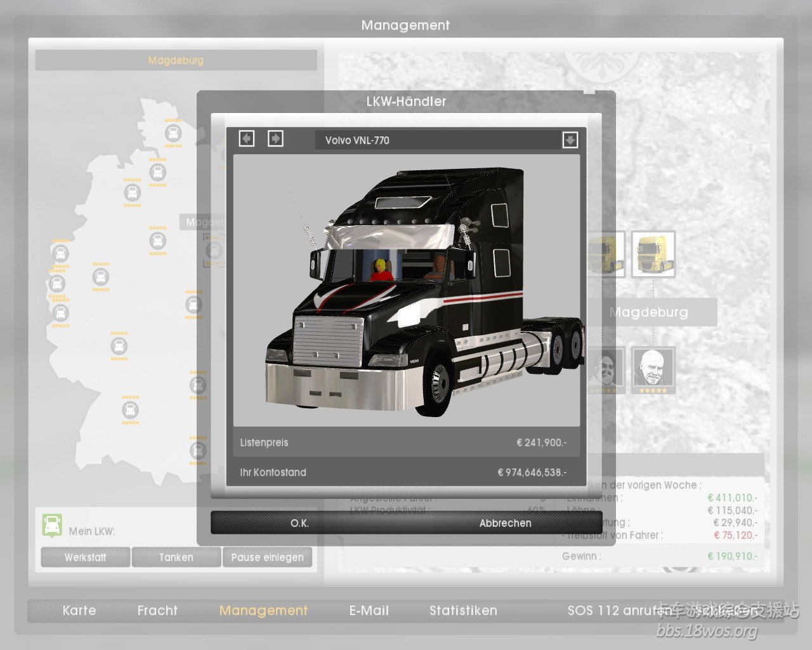Click the Pause einlegen button
The width and height of the screenshot is (812, 650).
point(267,557)
